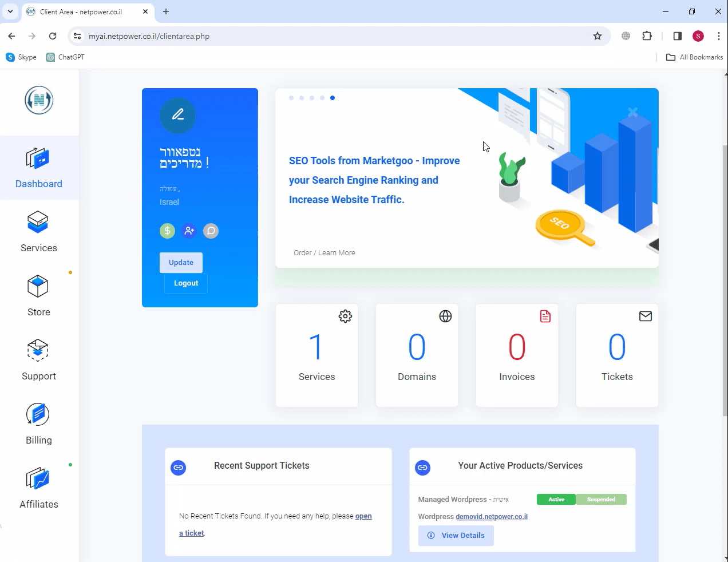Click the browser forward arrow
The width and height of the screenshot is (728, 562).
point(32,36)
